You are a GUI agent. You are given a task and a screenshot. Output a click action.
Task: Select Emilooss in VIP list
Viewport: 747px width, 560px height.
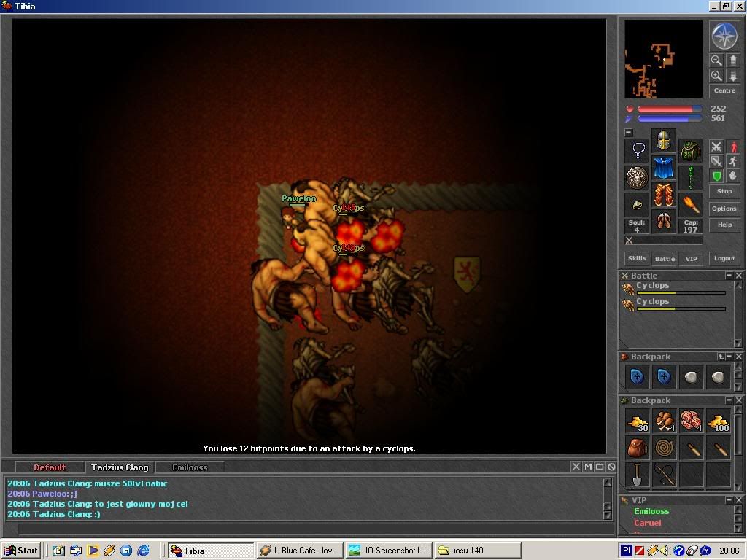[651, 511]
